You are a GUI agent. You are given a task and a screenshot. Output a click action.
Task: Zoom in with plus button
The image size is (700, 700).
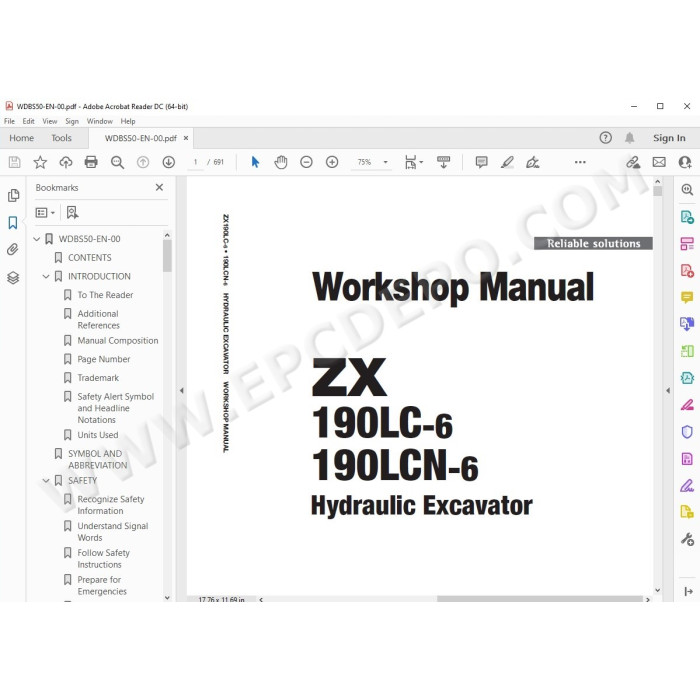pyautogui.click(x=332, y=162)
